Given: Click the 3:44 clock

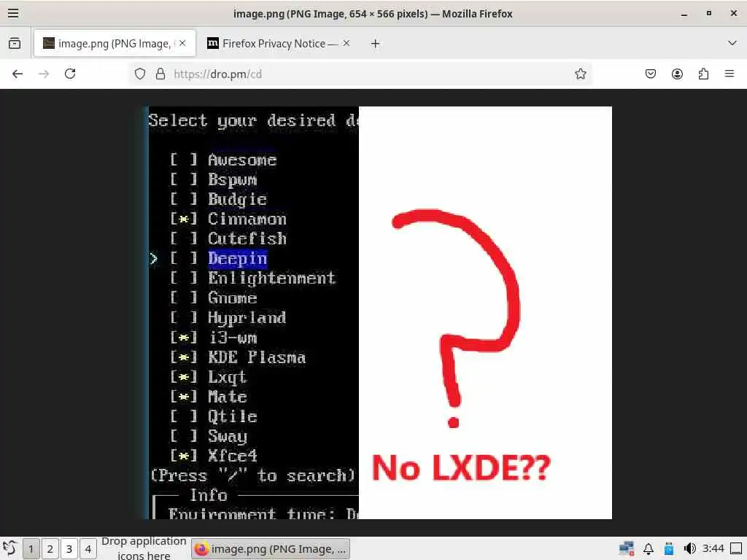Looking at the screenshot, I should (713, 548).
